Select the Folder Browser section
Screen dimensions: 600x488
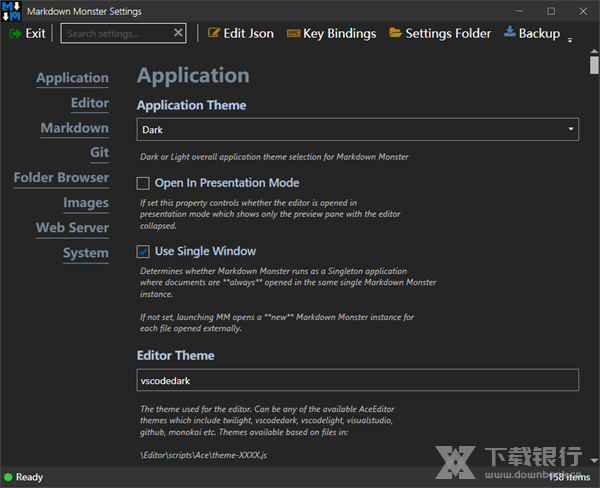tap(61, 178)
